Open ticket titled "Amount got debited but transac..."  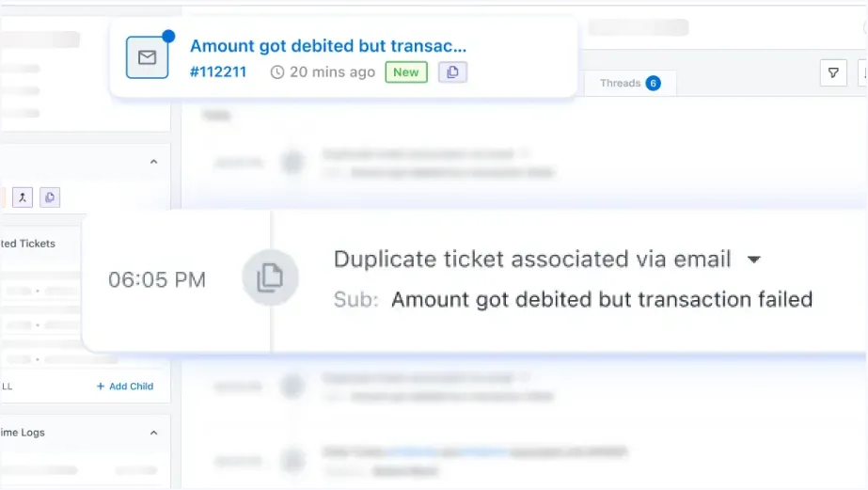click(x=328, y=45)
